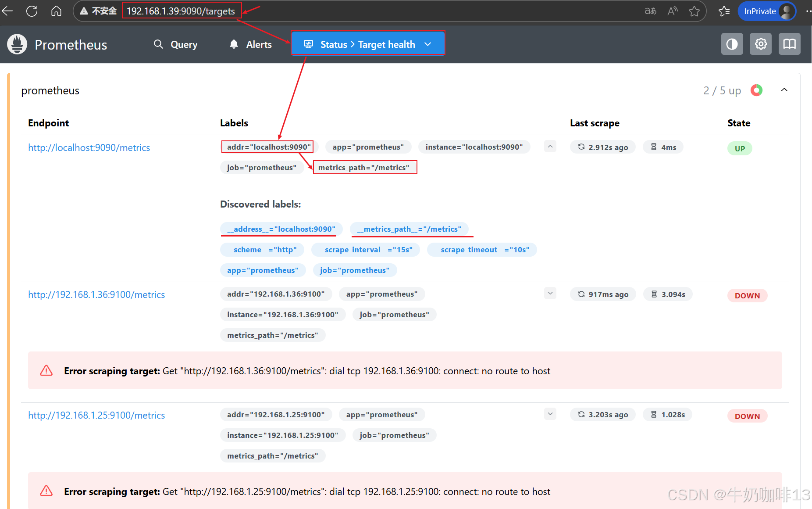Open browser home page icon
Screen dimensions: 812x509
tap(56, 11)
